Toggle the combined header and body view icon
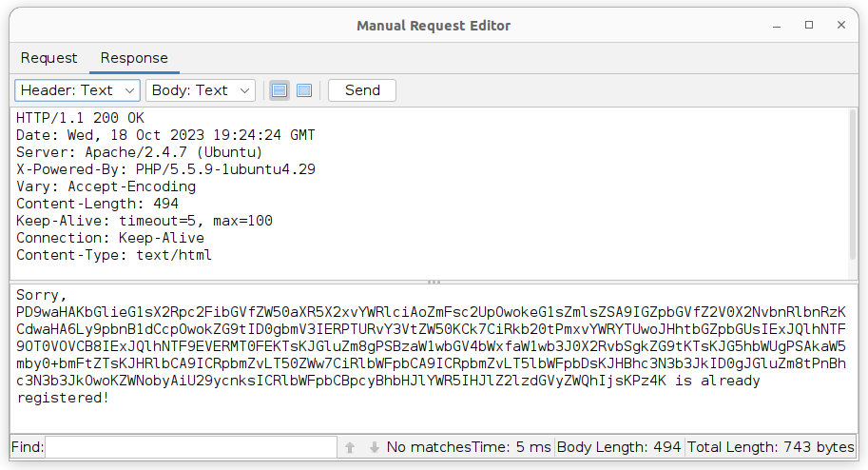Image resolution: width=868 pixels, height=470 pixels. [x=304, y=90]
